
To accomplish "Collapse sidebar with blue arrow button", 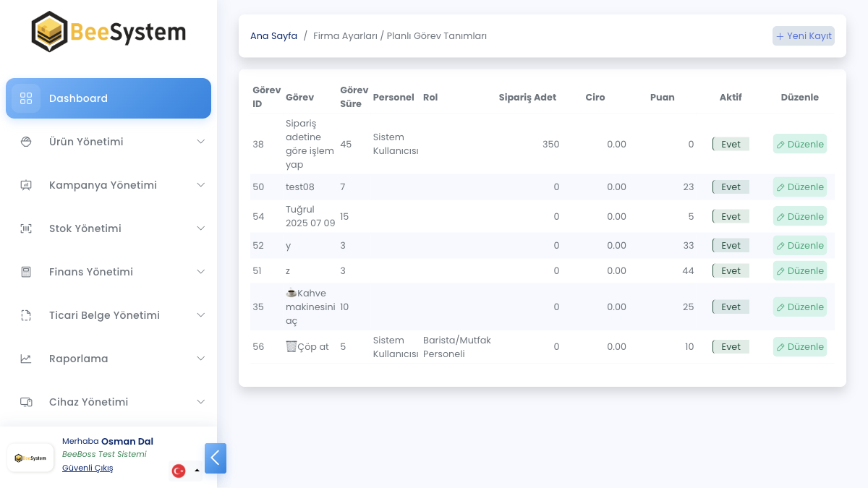I will [216, 458].
